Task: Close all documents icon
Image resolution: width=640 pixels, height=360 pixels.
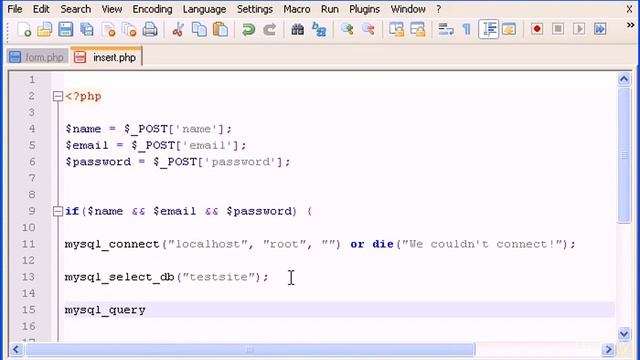Action: [x=129, y=29]
